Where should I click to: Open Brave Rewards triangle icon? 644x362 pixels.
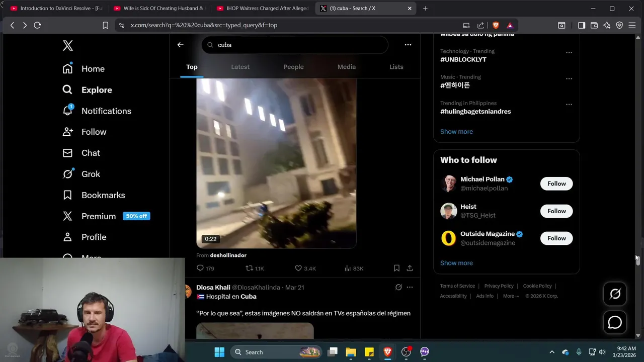tap(510, 25)
